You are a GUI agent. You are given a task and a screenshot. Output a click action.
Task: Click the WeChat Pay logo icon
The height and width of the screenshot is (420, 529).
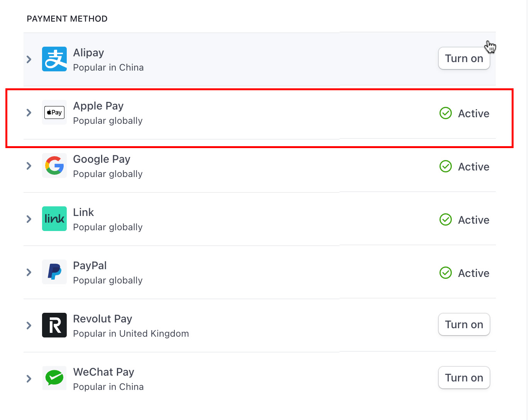click(x=54, y=378)
